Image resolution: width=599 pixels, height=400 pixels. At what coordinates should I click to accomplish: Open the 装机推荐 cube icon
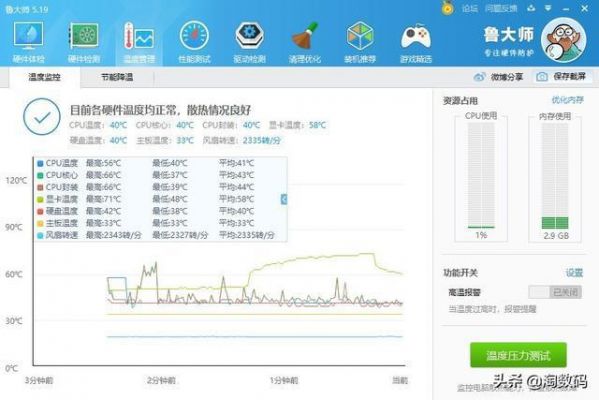(360, 42)
